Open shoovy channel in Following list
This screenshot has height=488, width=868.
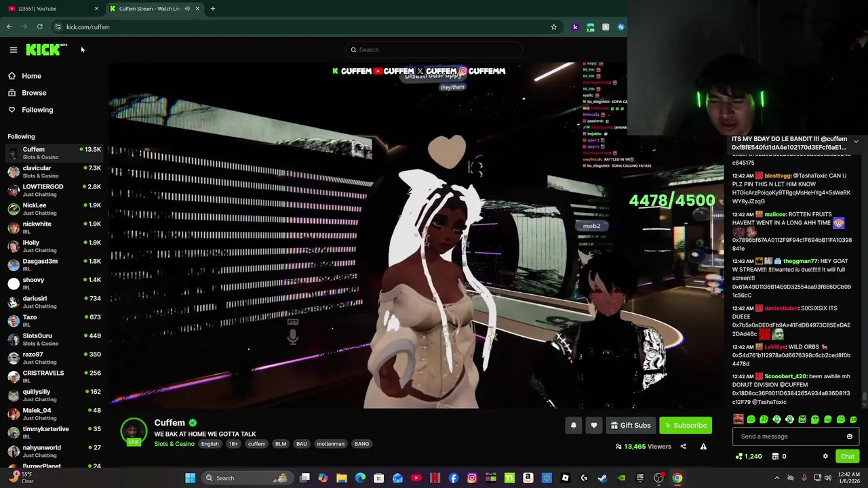click(54, 283)
